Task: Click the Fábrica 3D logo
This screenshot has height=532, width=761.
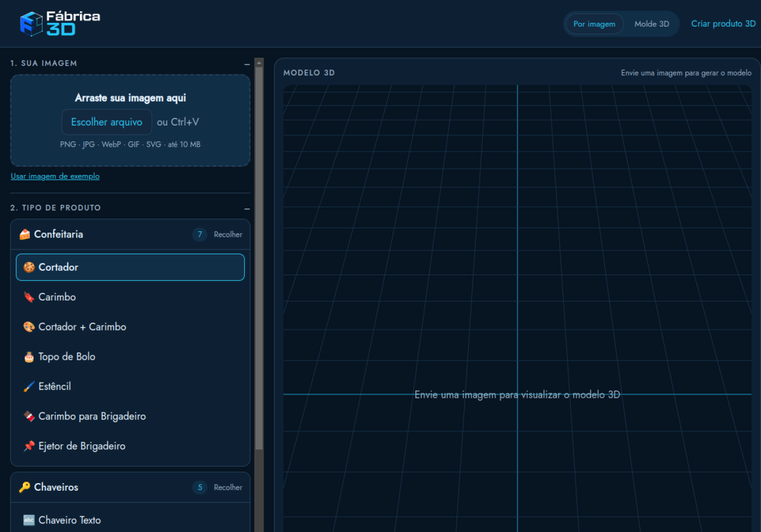Action: click(x=60, y=24)
